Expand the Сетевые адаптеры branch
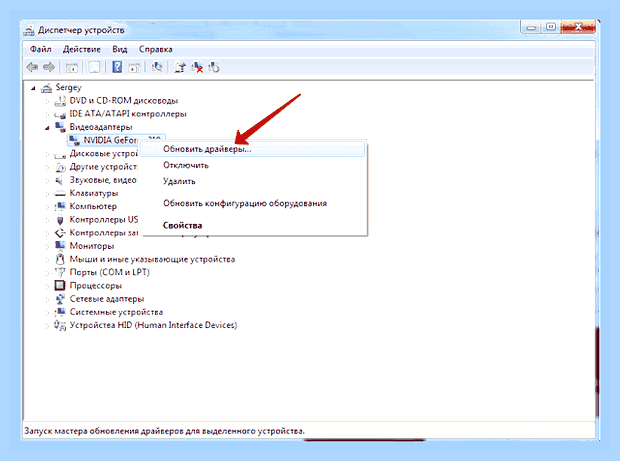 (x=47, y=299)
